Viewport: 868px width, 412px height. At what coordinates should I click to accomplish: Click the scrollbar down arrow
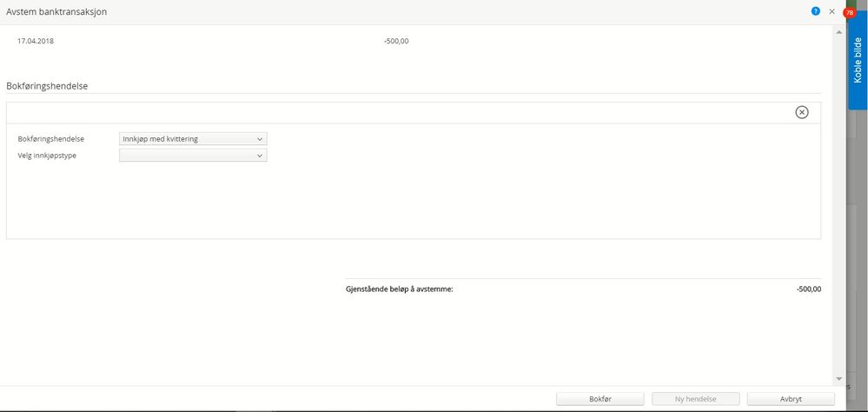click(838, 379)
